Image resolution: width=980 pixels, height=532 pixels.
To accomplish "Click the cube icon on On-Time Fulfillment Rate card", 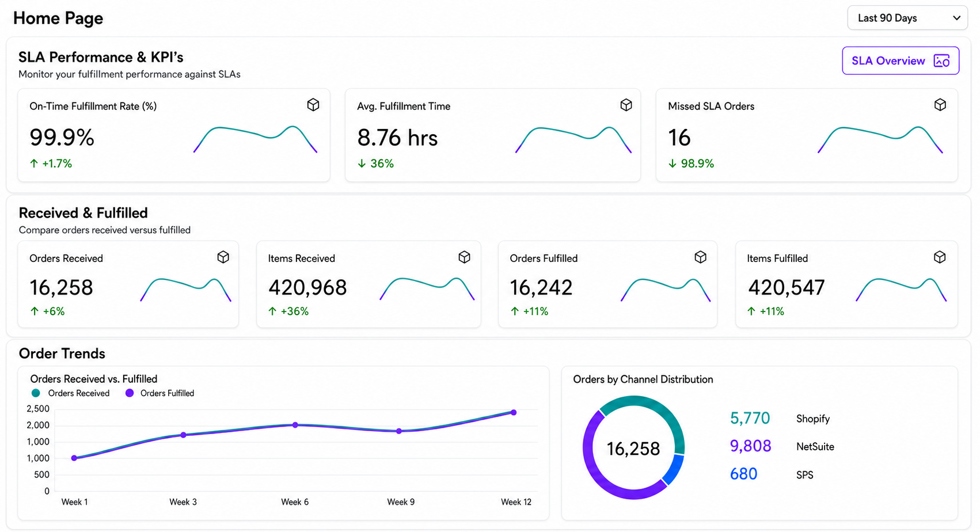I will tap(313, 105).
